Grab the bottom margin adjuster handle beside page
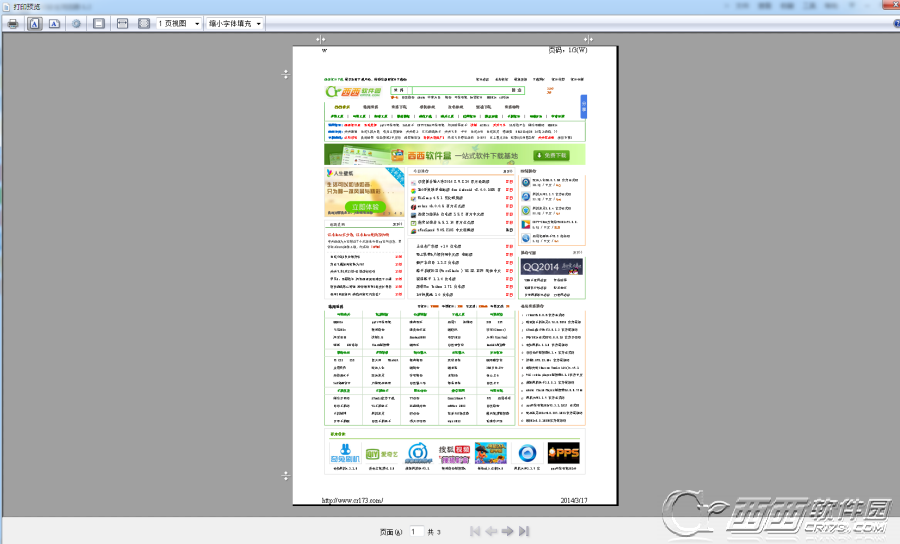Viewport: 900px width, 544px height. tap(285, 476)
